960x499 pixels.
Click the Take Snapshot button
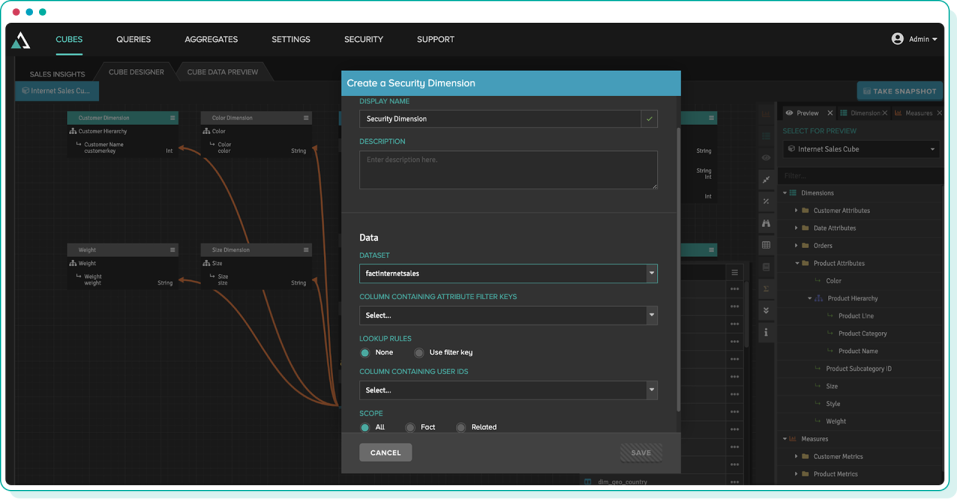[x=899, y=91]
